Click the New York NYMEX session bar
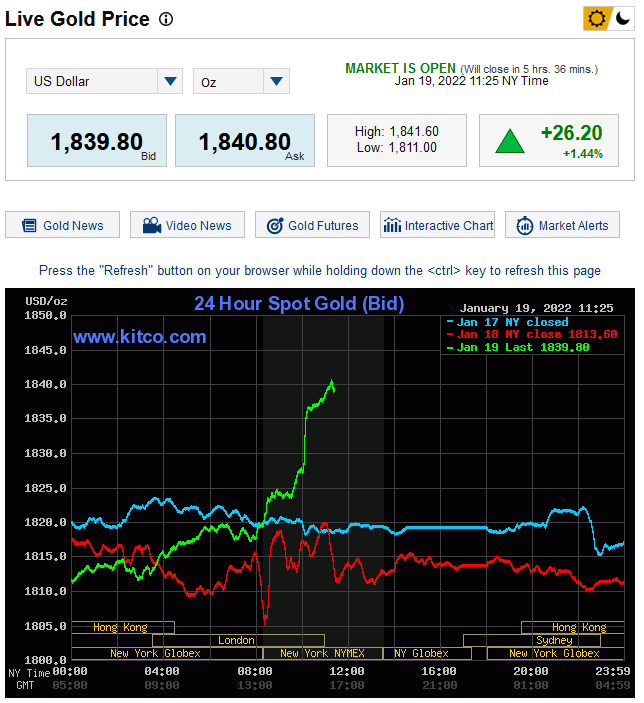 tap(322, 653)
